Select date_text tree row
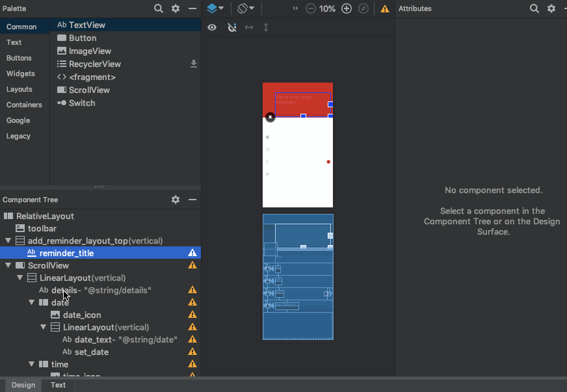 click(x=100, y=339)
